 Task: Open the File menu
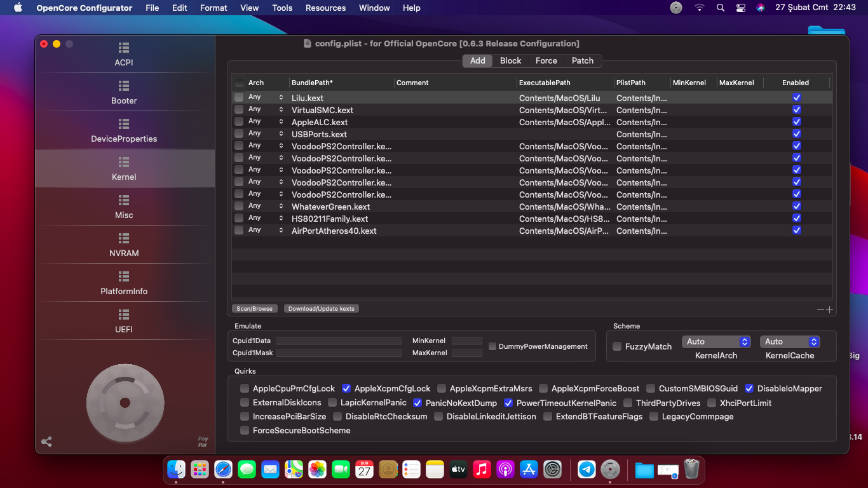153,8
